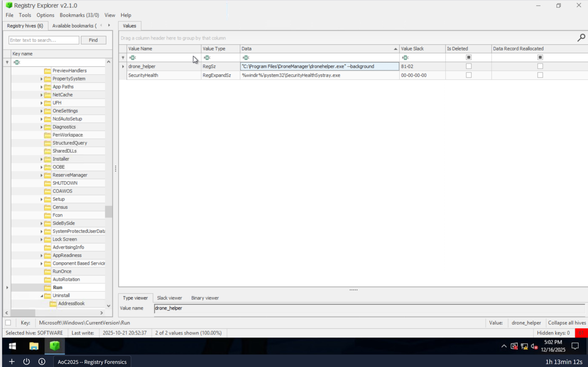
Task: Click the COAWOS folder icon
Action: pyautogui.click(x=48, y=191)
